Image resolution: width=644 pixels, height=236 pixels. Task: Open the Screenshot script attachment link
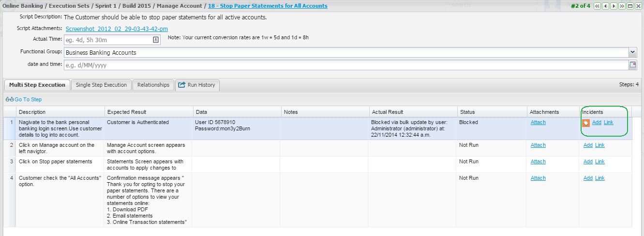coord(117,29)
